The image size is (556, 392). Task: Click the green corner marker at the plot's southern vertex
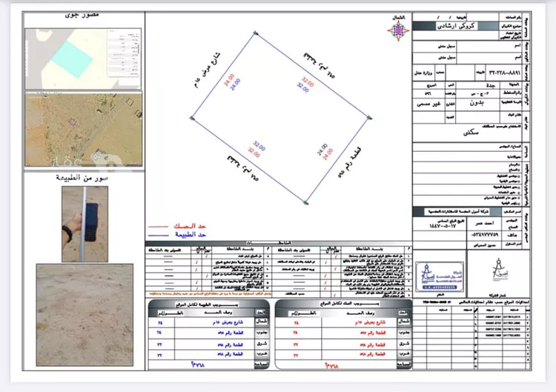(305, 203)
